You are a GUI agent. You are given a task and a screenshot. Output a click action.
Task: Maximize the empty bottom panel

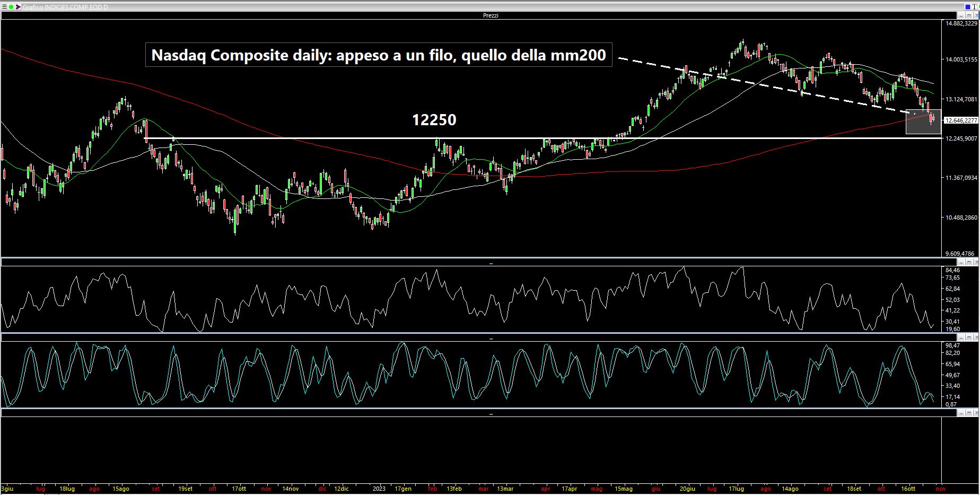(x=969, y=413)
